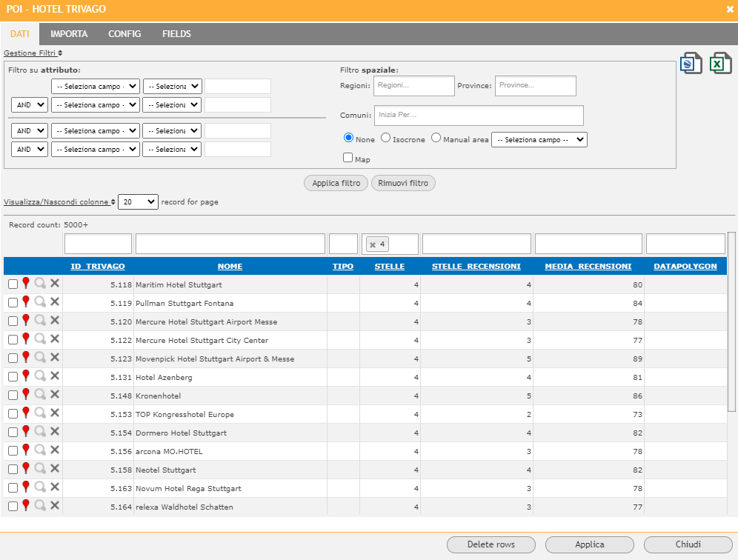The height and width of the screenshot is (560, 738).
Task: Check the Pullman Stuttgart Fontana row box
Action: 13,302
